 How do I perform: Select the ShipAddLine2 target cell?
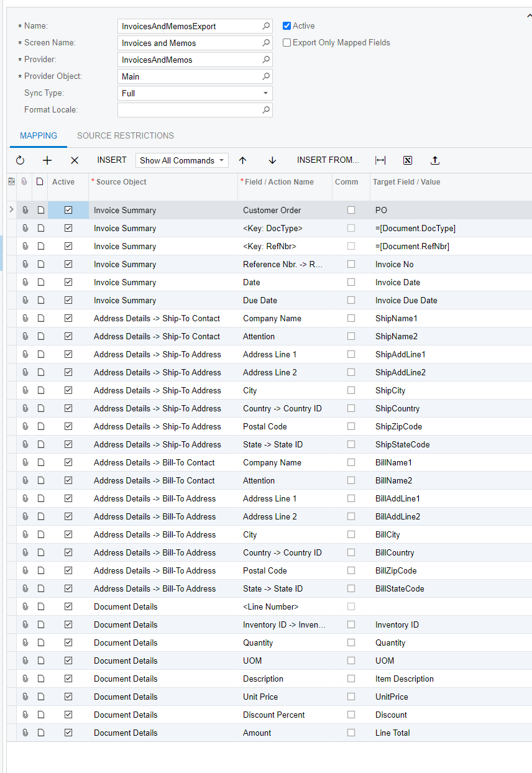tap(451, 372)
